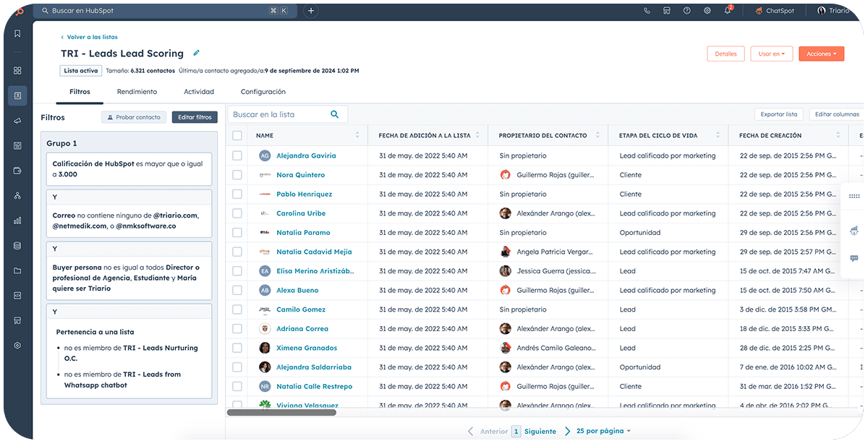Open the marketplace icon in top bar
This screenshot has width=868, height=444.
pyautogui.click(x=667, y=11)
